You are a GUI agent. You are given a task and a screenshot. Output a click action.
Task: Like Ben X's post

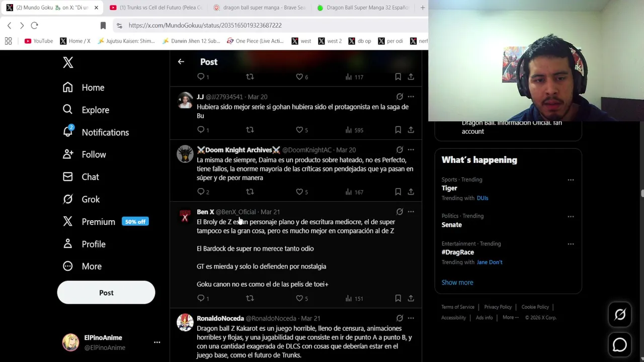pyautogui.click(x=302, y=298)
